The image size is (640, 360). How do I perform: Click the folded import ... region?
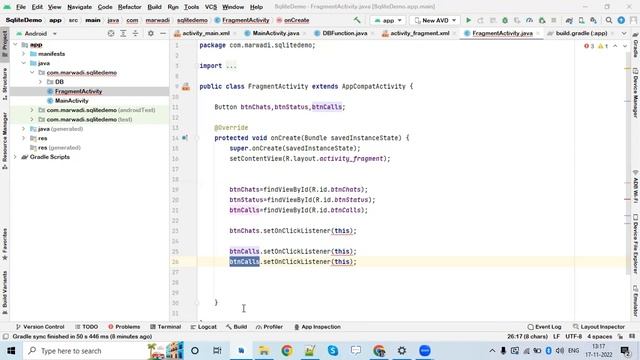click(x=231, y=66)
